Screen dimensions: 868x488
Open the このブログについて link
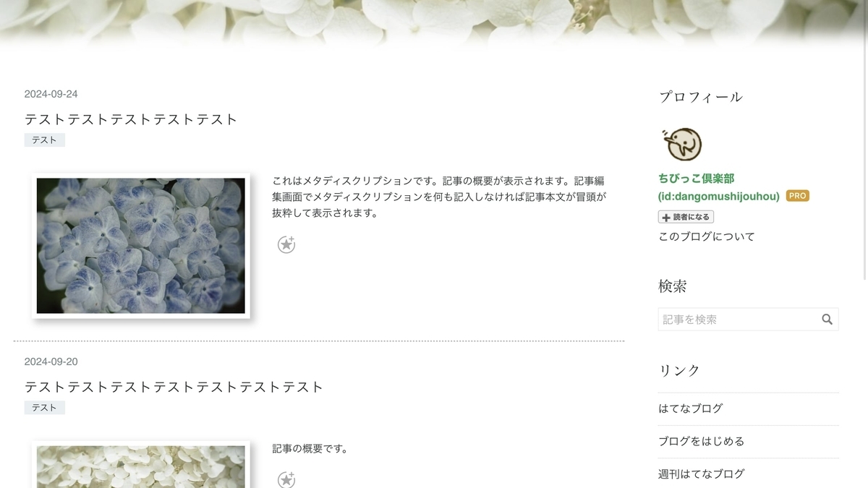[x=707, y=236]
